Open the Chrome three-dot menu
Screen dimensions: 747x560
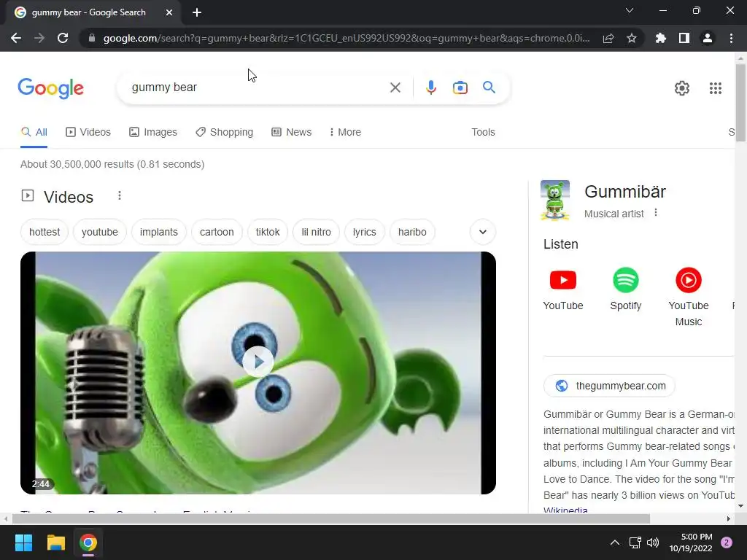[x=731, y=38]
